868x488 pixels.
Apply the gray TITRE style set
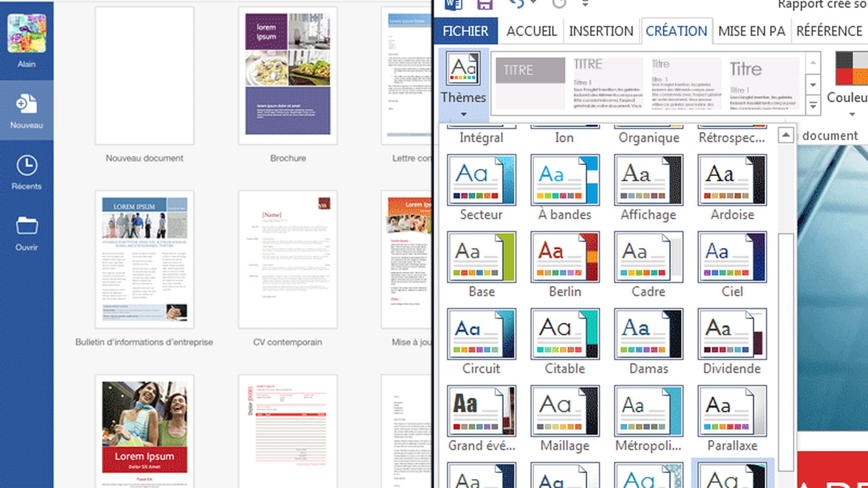[x=530, y=82]
